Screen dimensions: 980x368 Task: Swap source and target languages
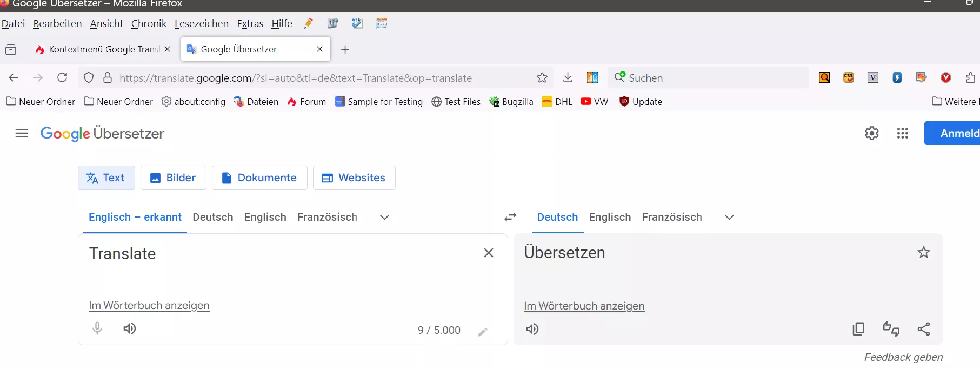click(x=510, y=217)
